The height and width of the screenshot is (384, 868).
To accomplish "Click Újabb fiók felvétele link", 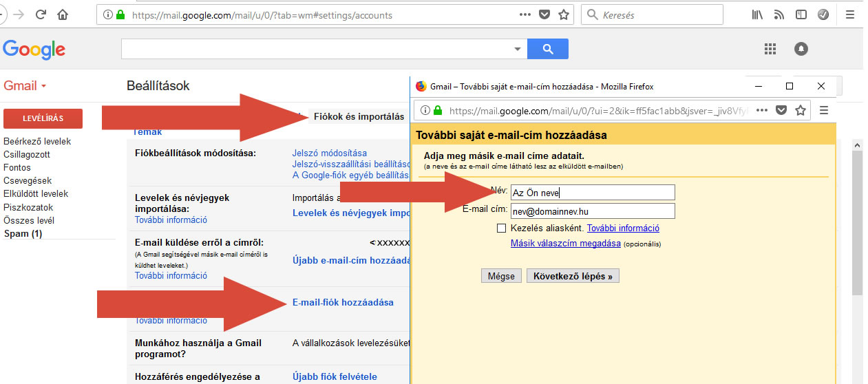I will pos(335,376).
